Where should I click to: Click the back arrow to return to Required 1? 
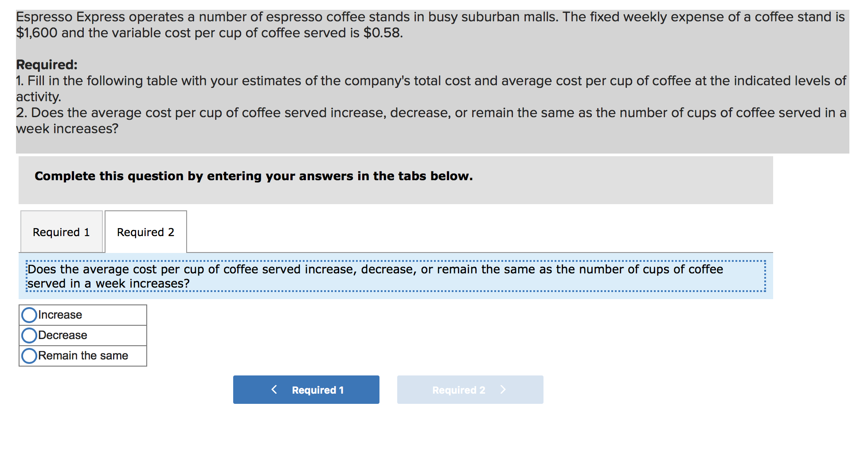[274, 390]
